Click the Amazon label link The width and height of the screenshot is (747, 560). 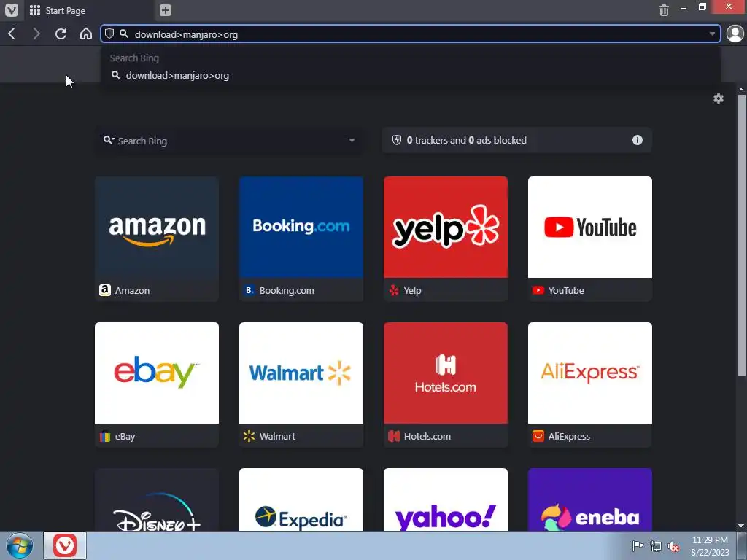coord(132,290)
